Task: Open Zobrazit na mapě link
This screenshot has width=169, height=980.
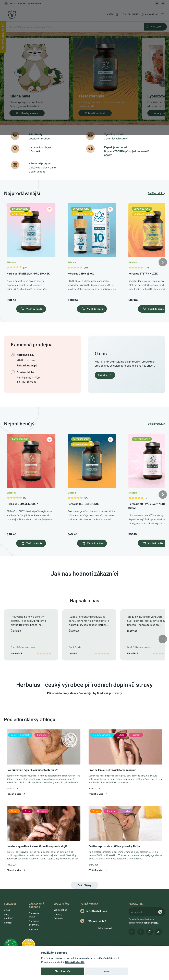Action: point(27,365)
